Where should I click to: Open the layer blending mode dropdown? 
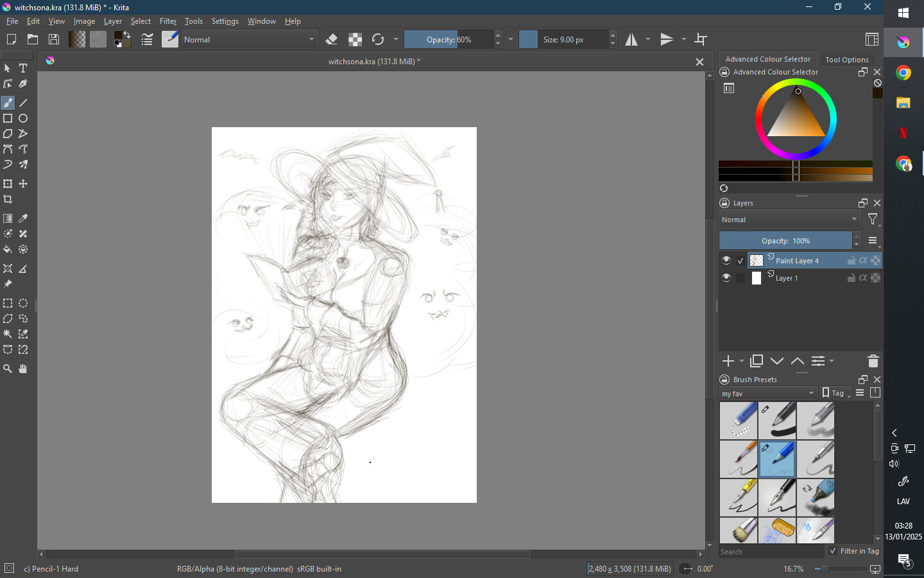click(x=789, y=220)
